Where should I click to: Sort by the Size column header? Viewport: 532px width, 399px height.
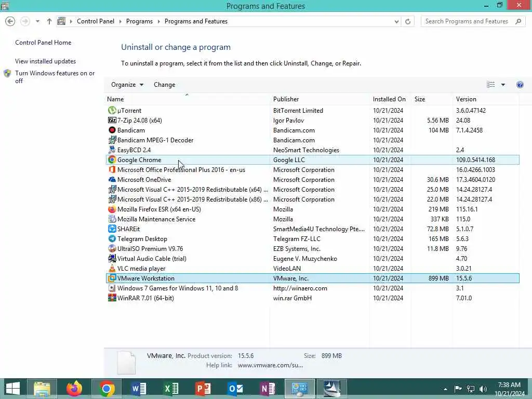432,99
